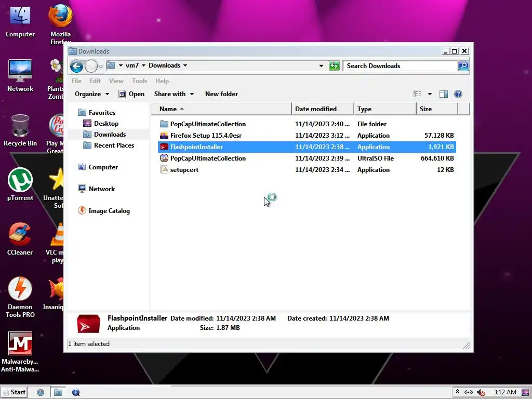Screen dimensions: 532x399
Task: Click the muted volume tray icon
Action: coord(481,393)
